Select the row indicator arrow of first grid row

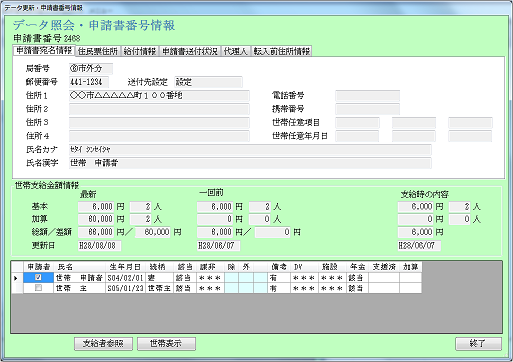[x=17, y=278]
